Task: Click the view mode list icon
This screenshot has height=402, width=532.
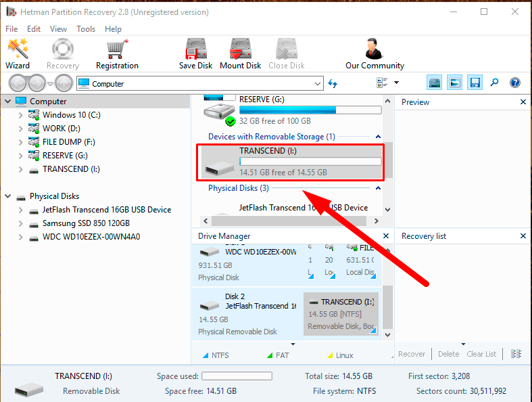Action: pyautogui.click(x=382, y=83)
